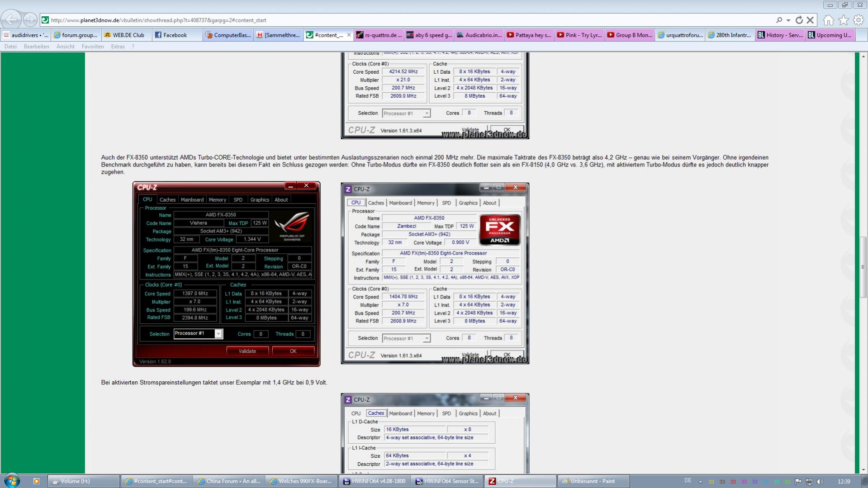The height and width of the screenshot is (488, 868).
Task: Open the Audicabrio.in... tab
Action: [479, 35]
